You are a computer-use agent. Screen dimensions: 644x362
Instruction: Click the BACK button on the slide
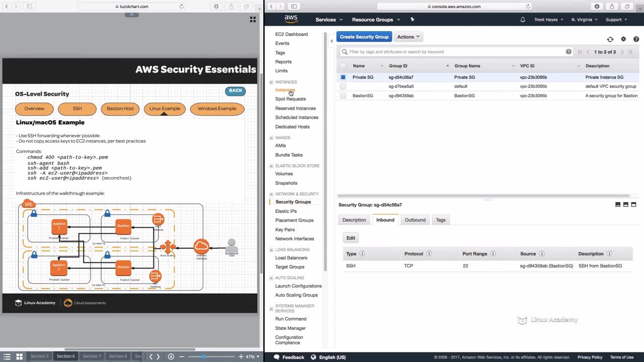(235, 90)
